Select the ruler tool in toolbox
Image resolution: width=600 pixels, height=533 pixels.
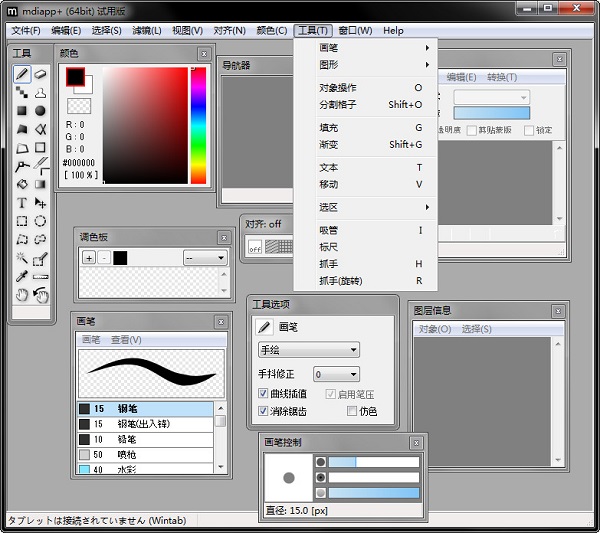40,276
